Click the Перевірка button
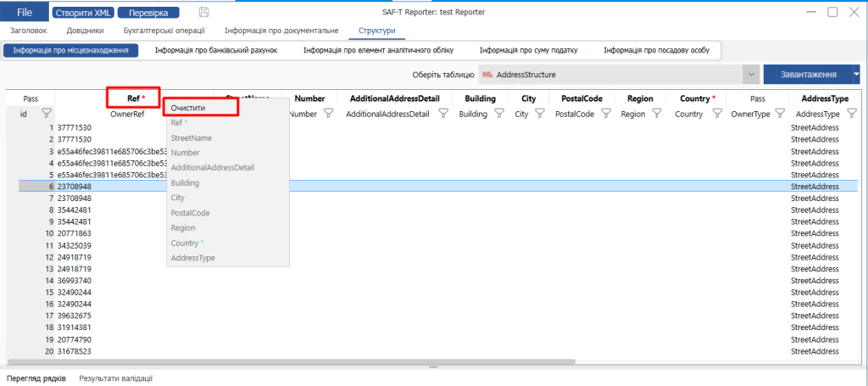This screenshot has width=868, height=386. [148, 12]
